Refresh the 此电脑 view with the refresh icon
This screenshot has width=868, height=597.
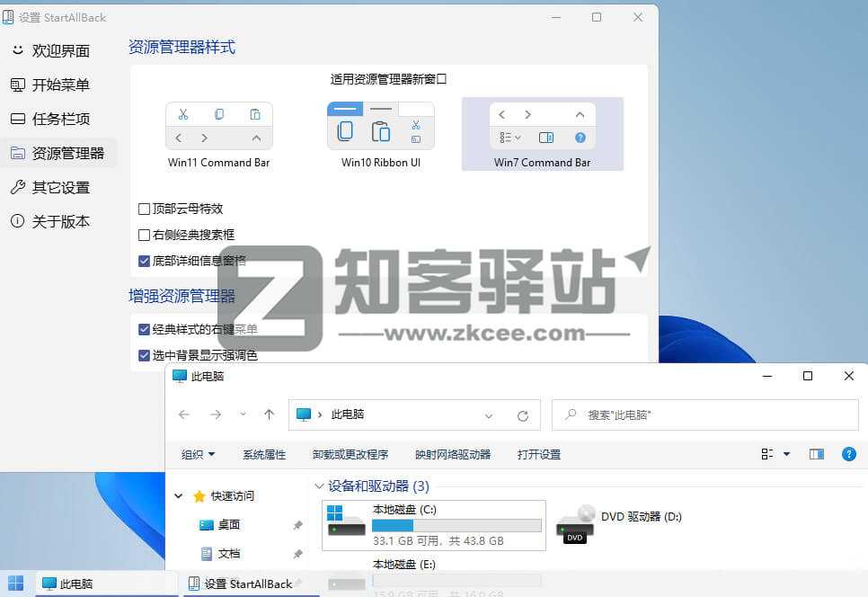[523, 414]
